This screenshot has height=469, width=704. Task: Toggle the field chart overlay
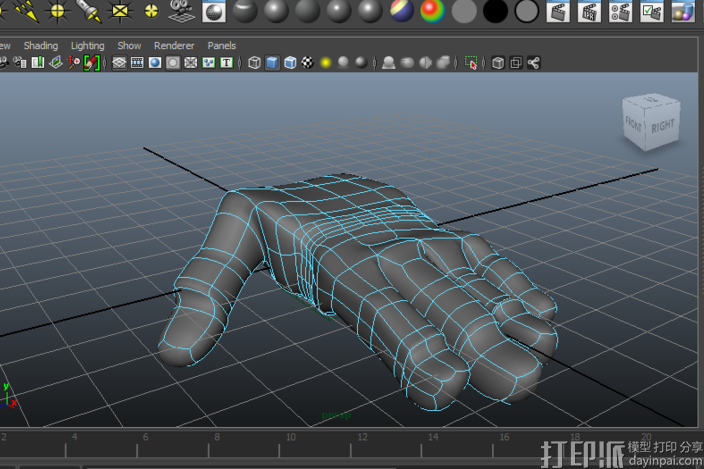pos(191,63)
